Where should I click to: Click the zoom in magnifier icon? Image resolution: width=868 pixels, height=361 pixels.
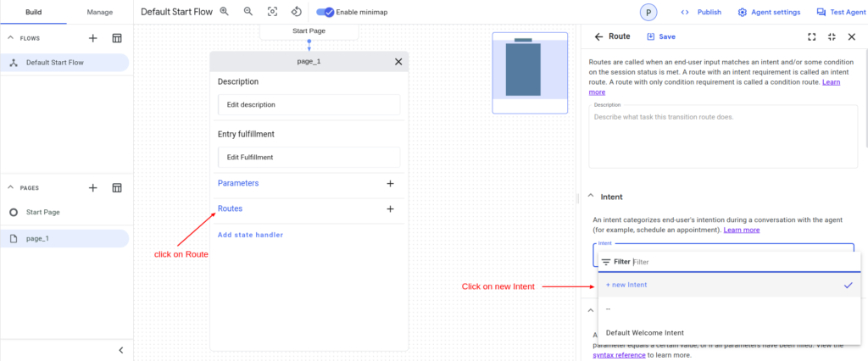click(x=225, y=12)
